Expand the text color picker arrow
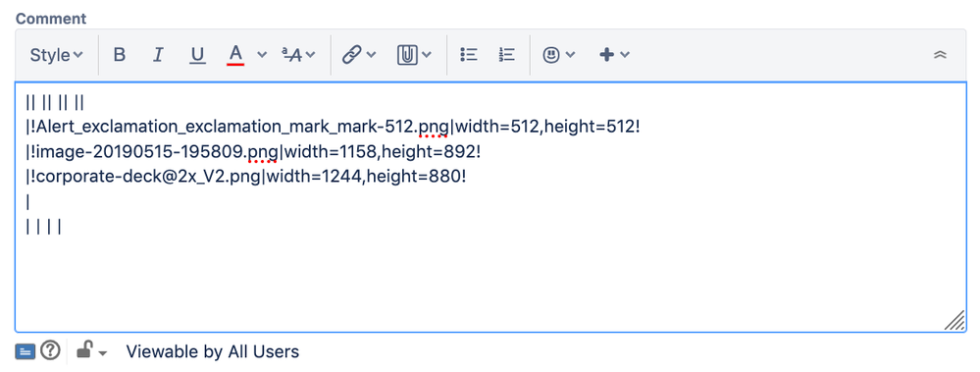Screen dimensions: 980x372 [x=263, y=55]
